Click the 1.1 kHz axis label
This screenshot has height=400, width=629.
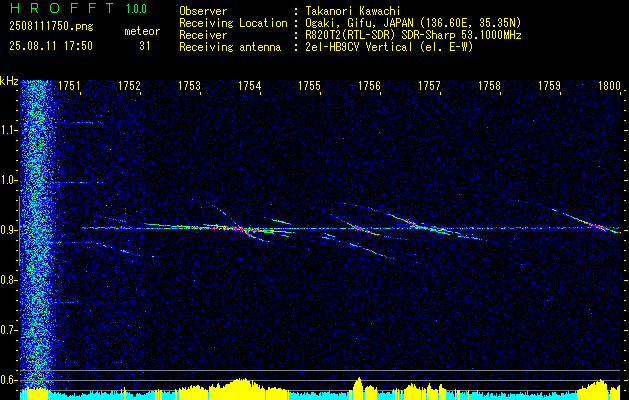10,130
